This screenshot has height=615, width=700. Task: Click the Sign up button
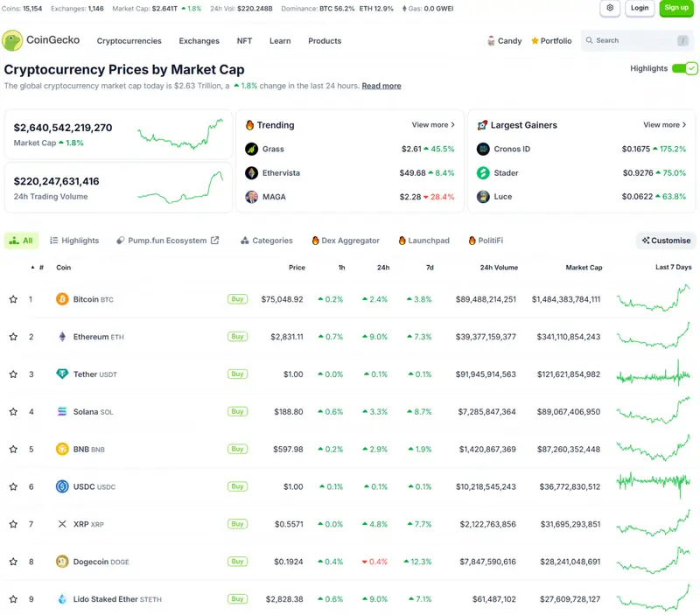[676, 8]
